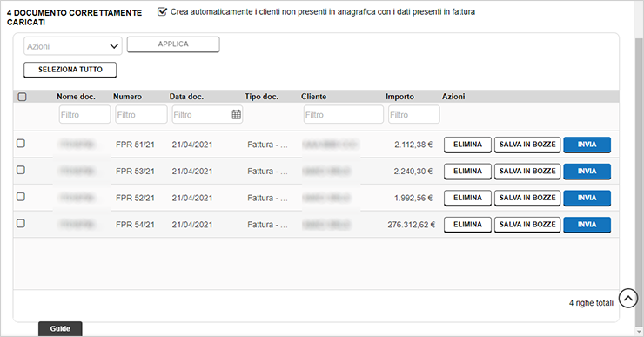Sort by Tipo doc. column header
The image size is (644, 337).
[262, 97]
